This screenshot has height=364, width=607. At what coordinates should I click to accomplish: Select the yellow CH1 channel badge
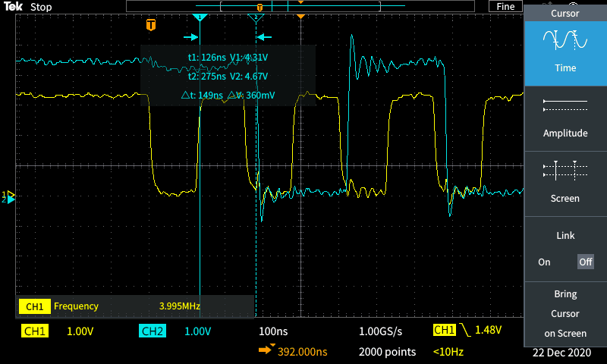pyautogui.click(x=35, y=331)
